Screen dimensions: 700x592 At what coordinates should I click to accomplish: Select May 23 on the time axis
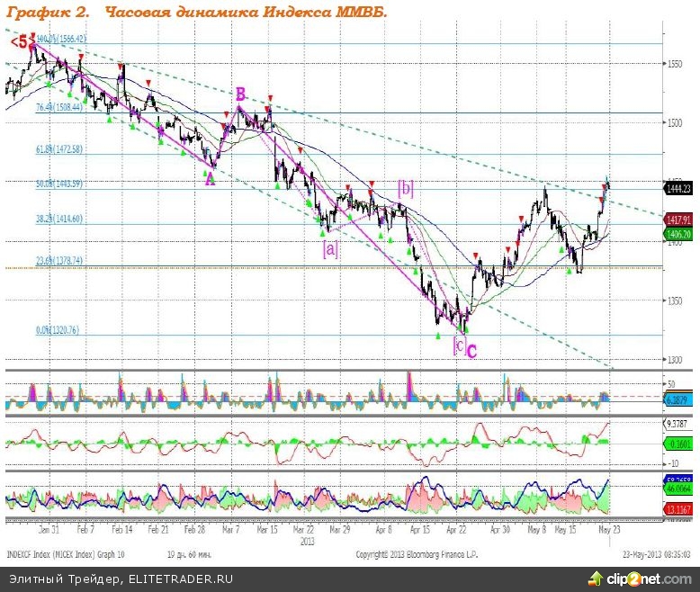[608, 530]
